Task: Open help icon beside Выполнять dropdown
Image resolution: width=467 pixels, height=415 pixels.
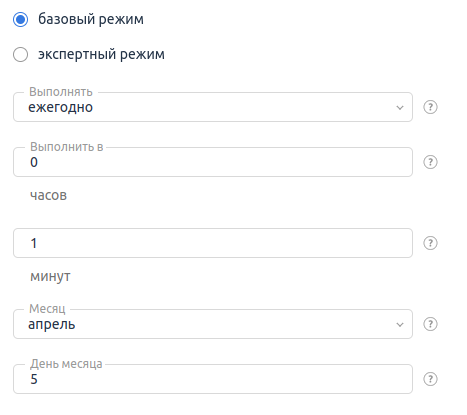Action: [x=430, y=107]
